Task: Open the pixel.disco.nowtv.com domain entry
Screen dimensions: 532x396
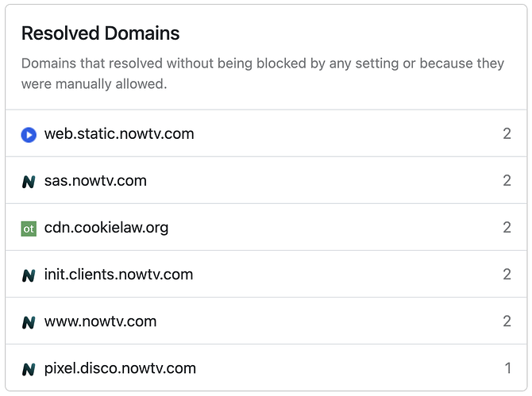Action: point(120,368)
